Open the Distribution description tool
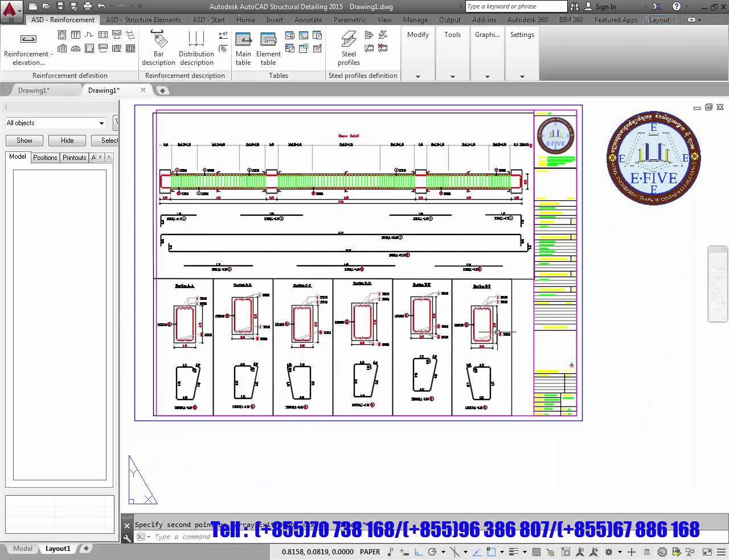This screenshot has width=729, height=560. coord(196,48)
